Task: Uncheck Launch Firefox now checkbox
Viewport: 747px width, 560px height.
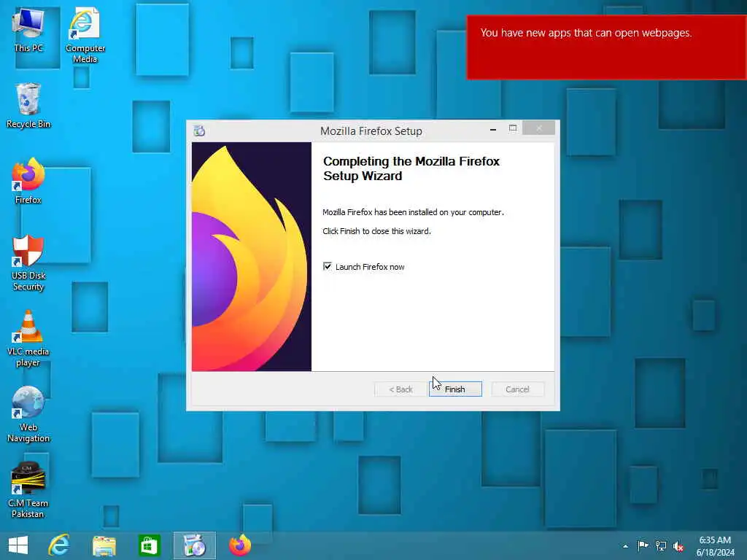Action: pos(328,266)
